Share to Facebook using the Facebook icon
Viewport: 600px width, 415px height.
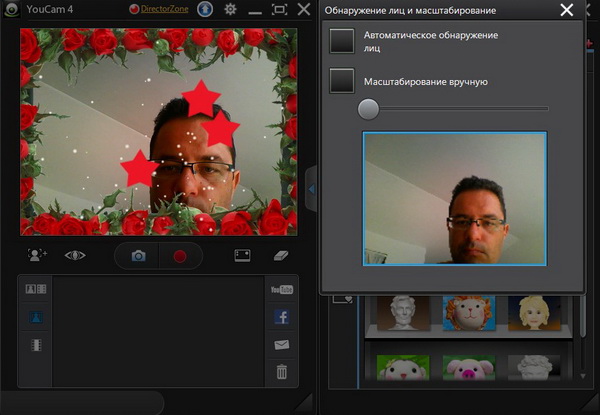281,317
